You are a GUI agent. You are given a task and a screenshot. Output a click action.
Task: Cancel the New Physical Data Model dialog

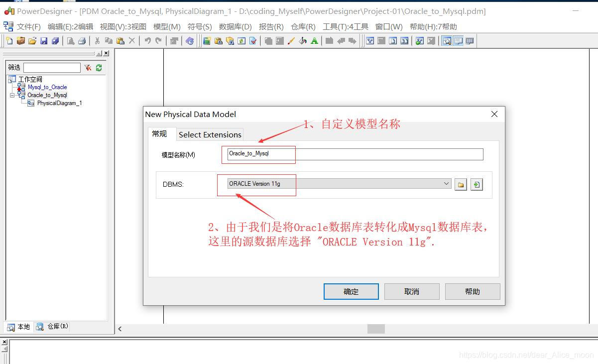pos(412,291)
